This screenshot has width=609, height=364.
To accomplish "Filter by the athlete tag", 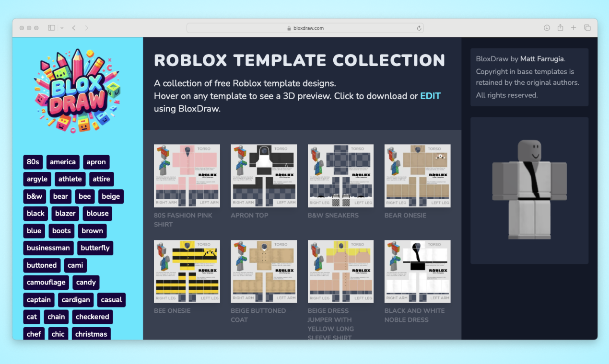I will [70, 179].
